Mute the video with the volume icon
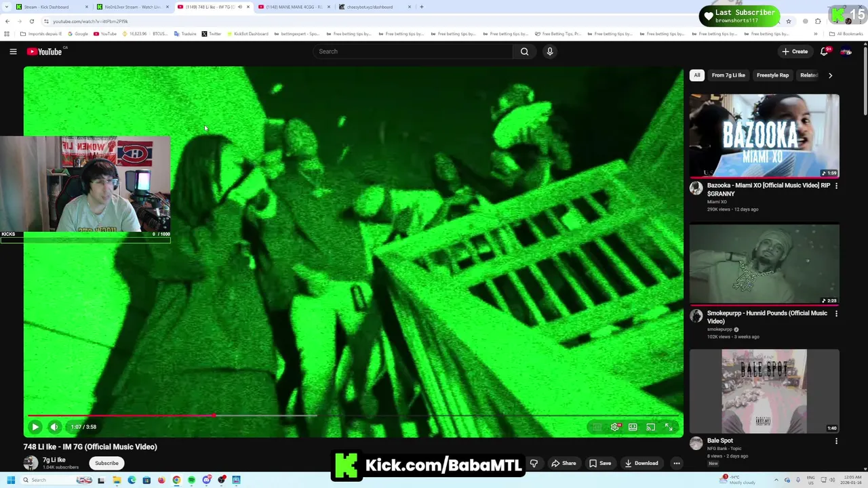 54,427
